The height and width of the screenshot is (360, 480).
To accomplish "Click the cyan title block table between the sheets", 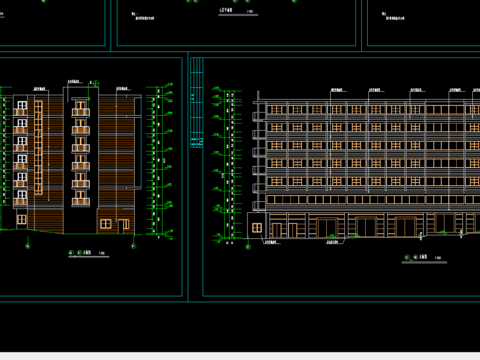I will (197, 103).
